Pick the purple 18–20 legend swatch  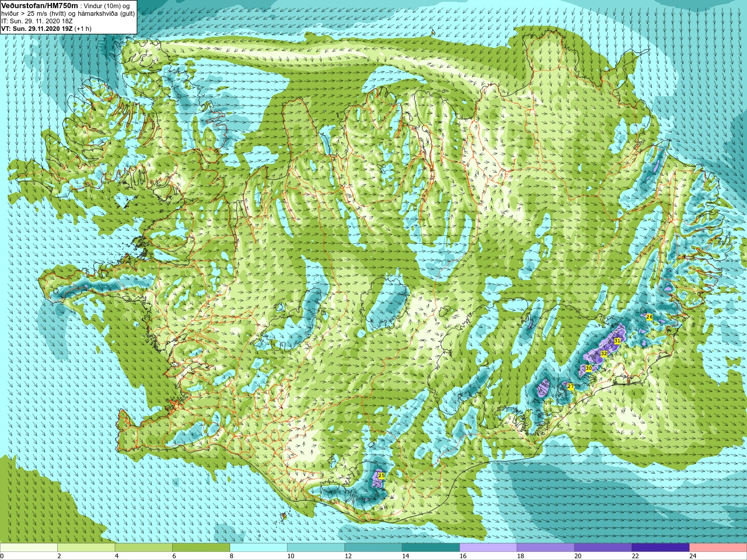click(546, 548)
